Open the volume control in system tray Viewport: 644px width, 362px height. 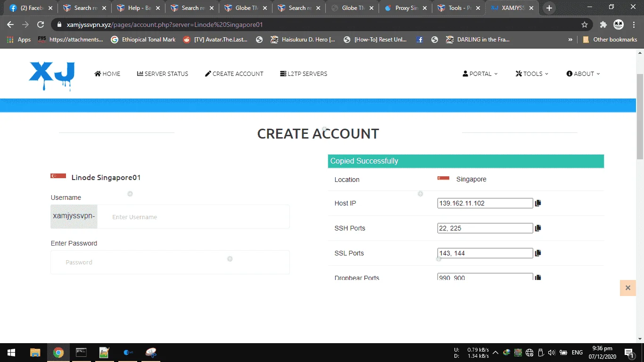[551, 353]
